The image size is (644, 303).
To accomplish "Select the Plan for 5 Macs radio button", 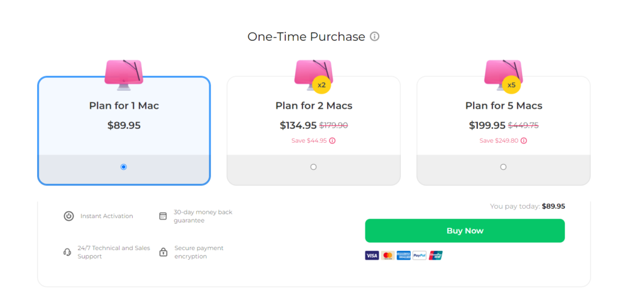I will pos(503,167).
